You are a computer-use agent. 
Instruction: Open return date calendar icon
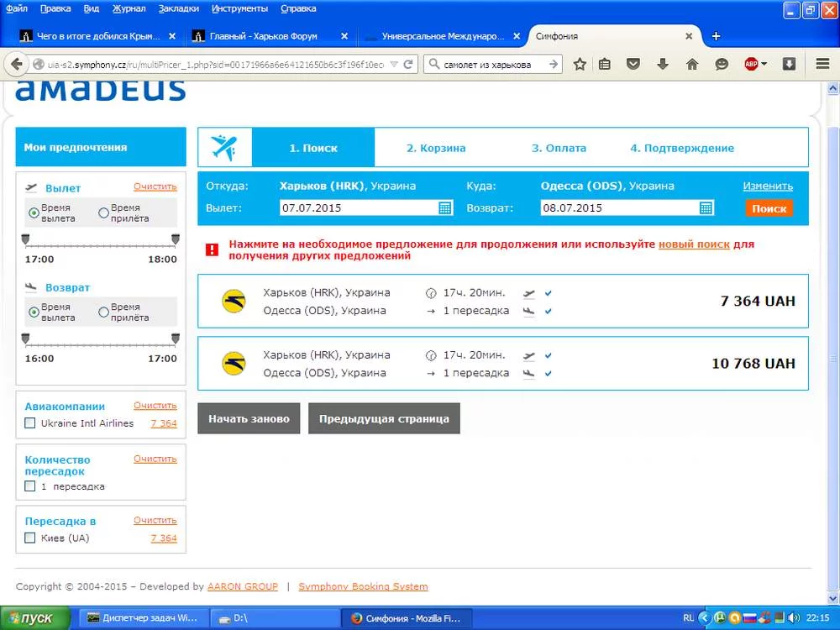tap(706, 207)
